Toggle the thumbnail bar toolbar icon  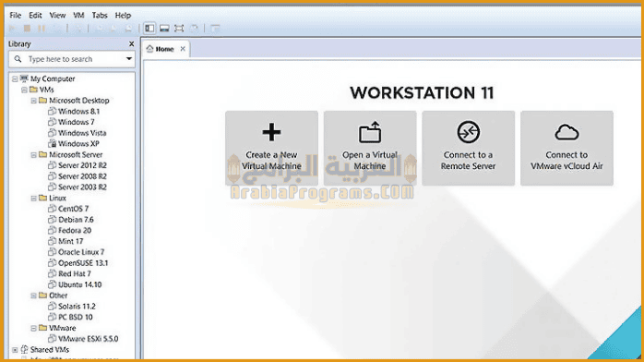[x=164, y=29]
